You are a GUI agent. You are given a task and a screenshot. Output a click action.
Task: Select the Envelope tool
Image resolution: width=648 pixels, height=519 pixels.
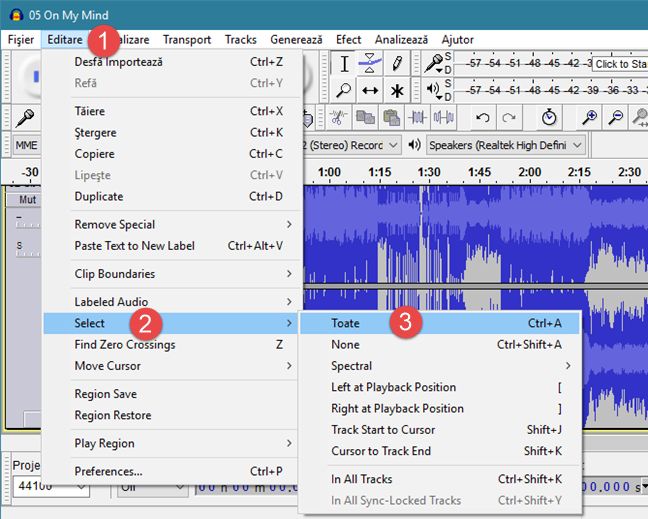click(370, 64)
